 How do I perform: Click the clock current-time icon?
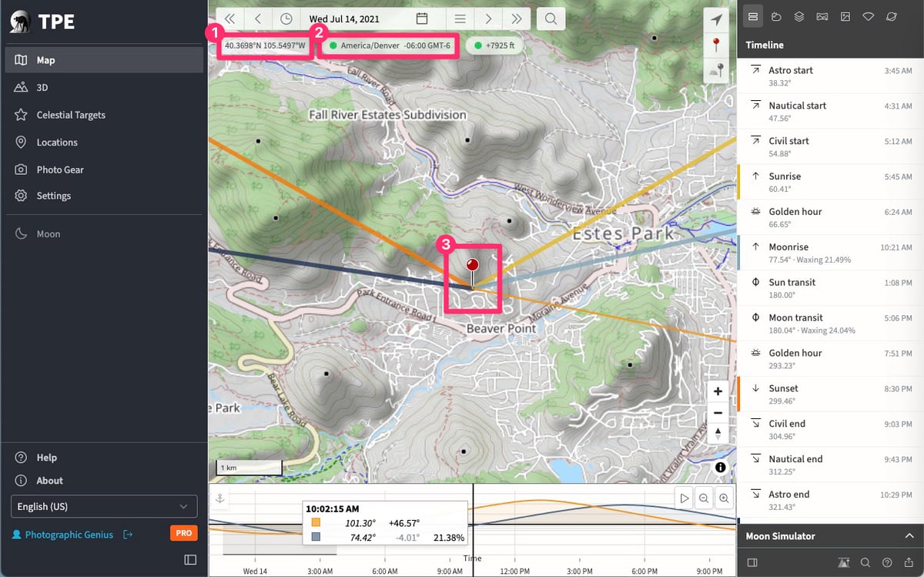286,18
